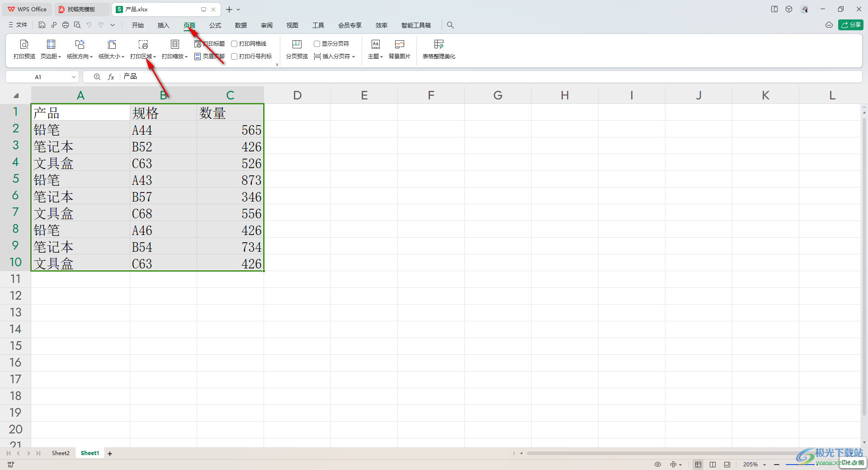Switch to Normal view icon in status bar
This screenshot has height=470, width=868.
pyautogui.click(x=698, y=465)
